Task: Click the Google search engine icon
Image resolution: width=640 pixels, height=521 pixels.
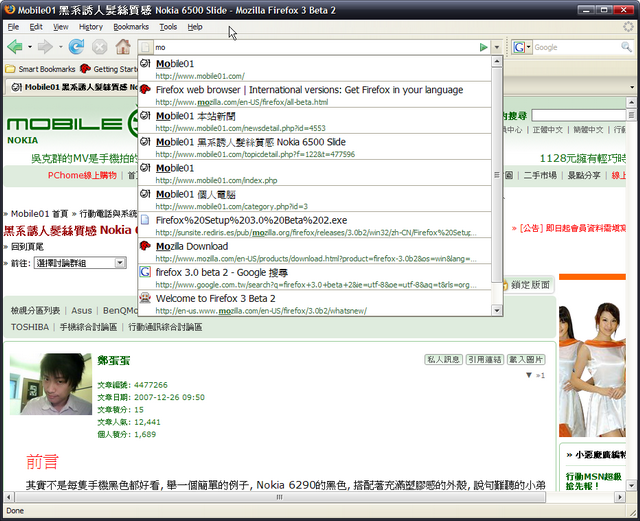Action: click(519, 47)
